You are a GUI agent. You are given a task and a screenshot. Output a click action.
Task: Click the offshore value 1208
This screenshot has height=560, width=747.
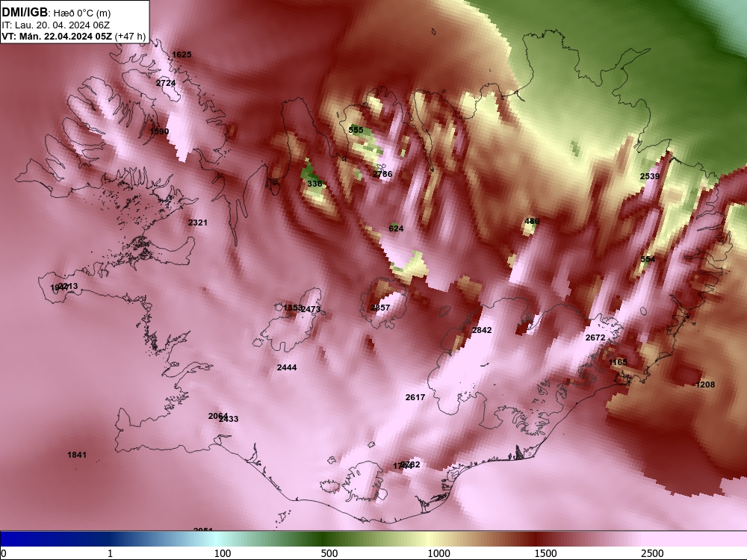705,385
